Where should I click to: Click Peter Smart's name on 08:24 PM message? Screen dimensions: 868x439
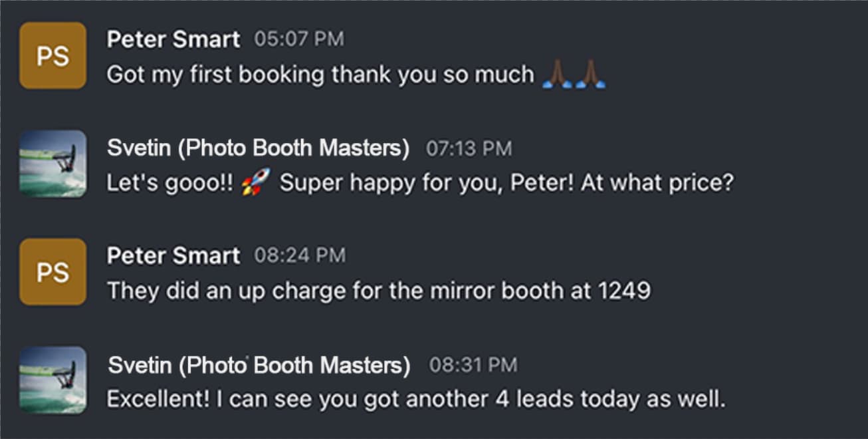pos(173,255)
